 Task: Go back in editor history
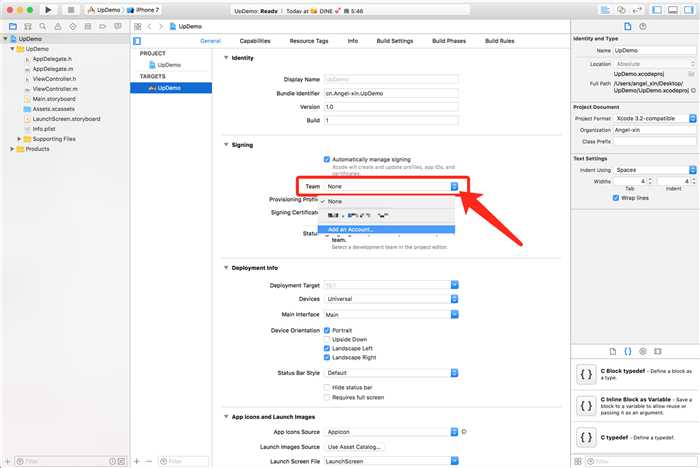(150, 27)
